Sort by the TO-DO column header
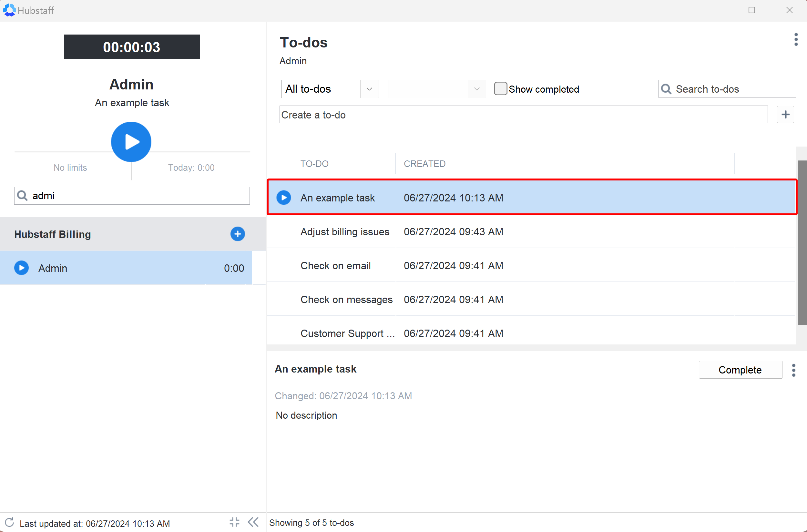Image resolution: width=807 pixels, height=532 pixels. coord(314,164)
